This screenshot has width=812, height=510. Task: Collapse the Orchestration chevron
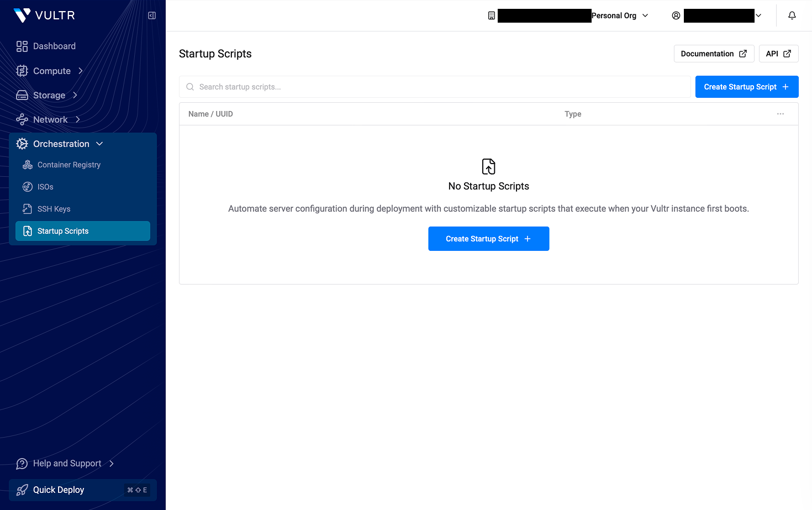(99, 144)
